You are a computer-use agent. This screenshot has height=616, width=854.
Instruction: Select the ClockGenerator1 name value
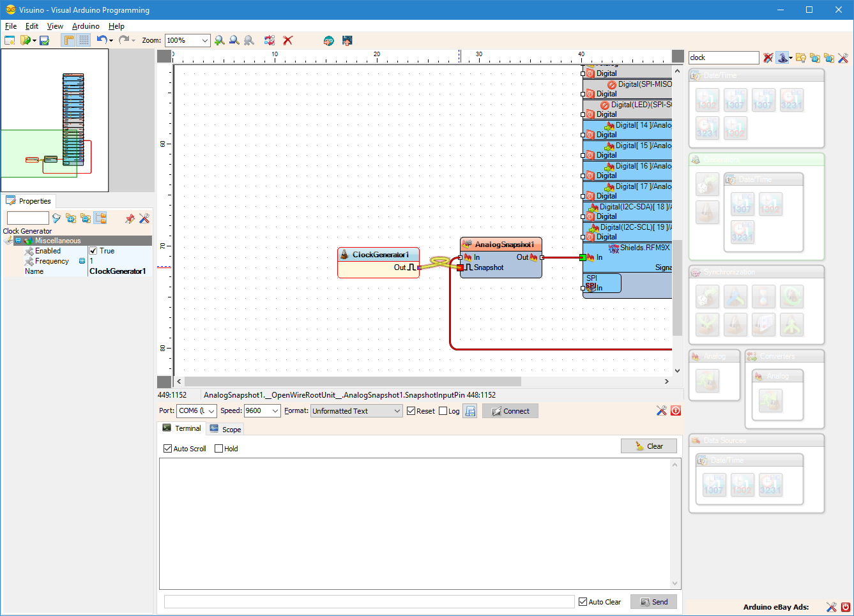[118, 271]
